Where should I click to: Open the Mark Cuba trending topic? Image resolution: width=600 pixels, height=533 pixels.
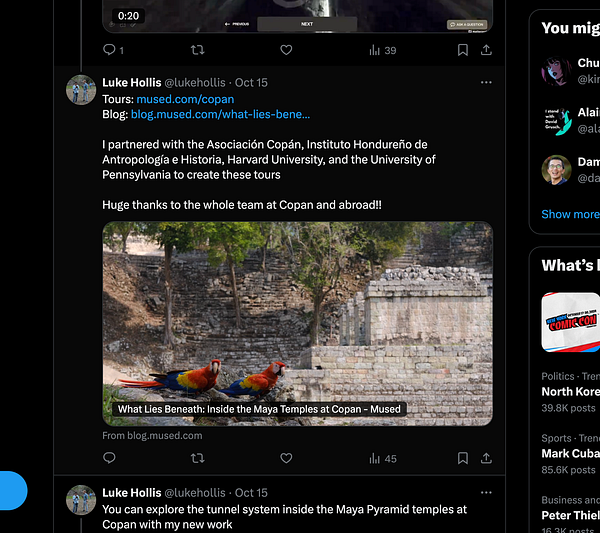tap(571, 454)
